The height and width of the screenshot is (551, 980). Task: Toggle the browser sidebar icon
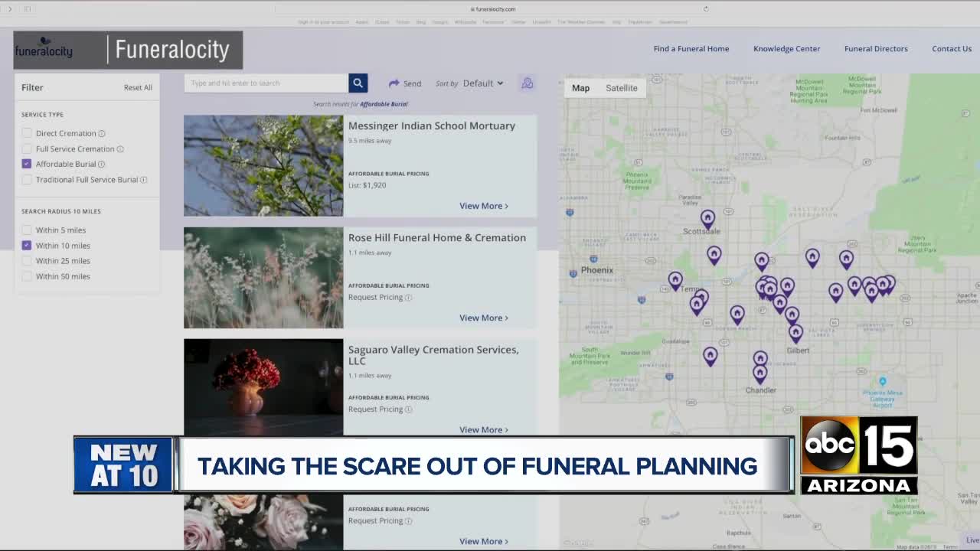[28, 9]
